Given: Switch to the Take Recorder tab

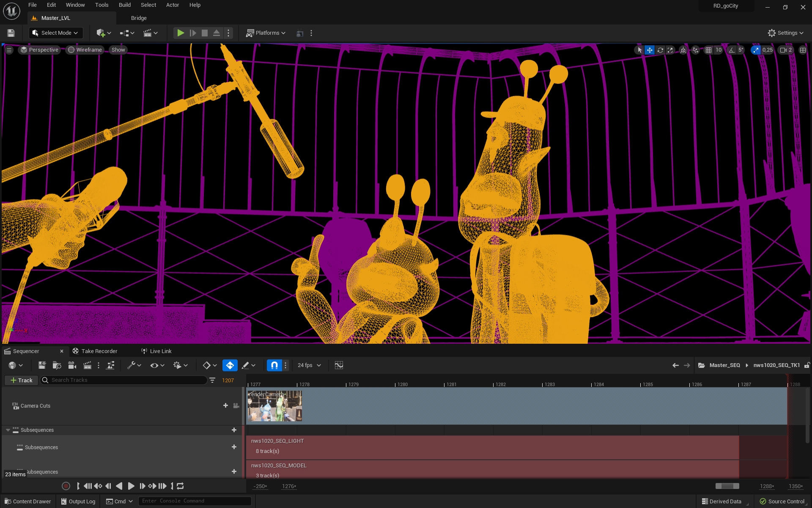Looking at the screenshot, I should tap(99, 351).
